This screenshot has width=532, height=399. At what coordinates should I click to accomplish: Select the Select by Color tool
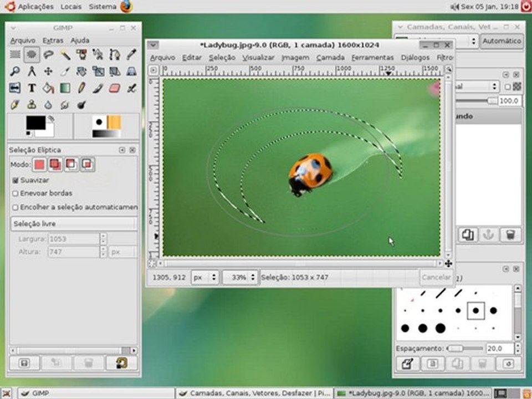point(81,55)
